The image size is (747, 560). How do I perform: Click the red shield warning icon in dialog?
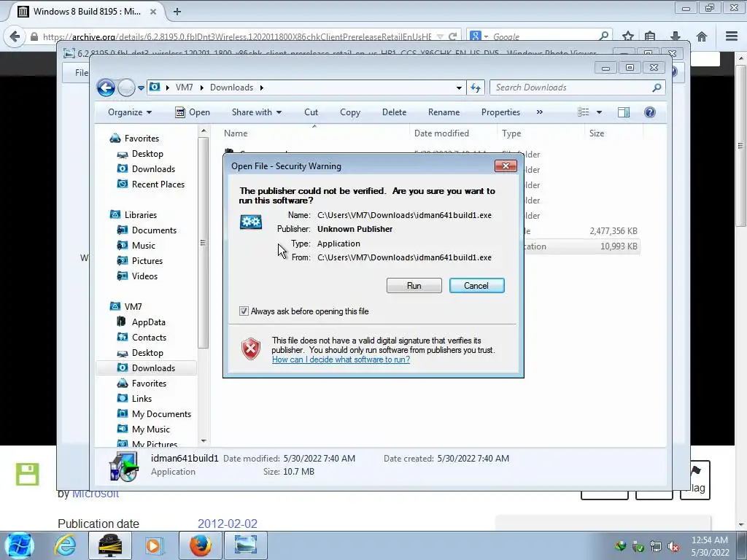251,349
